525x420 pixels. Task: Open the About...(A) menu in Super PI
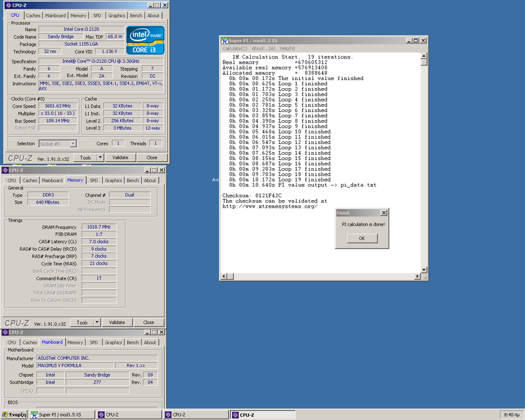click(263, 48)
